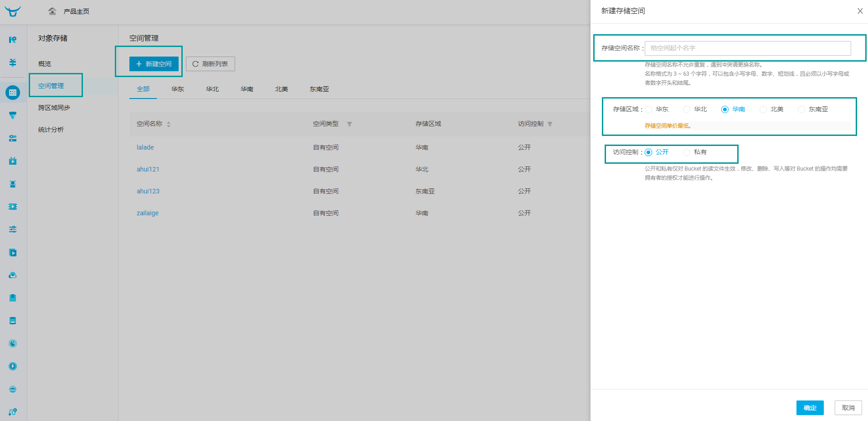
Task: Set access control to 私有
Action: [687, 152]
